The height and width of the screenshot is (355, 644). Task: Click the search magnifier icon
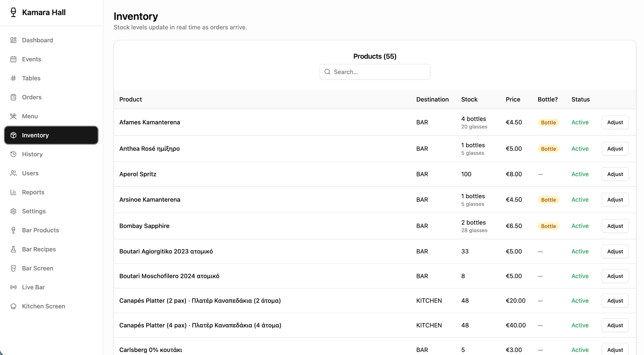pos(327,72)
